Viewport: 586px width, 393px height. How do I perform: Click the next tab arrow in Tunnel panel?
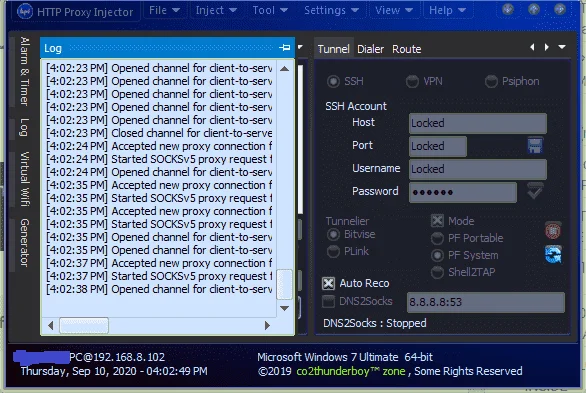[546, 47]
